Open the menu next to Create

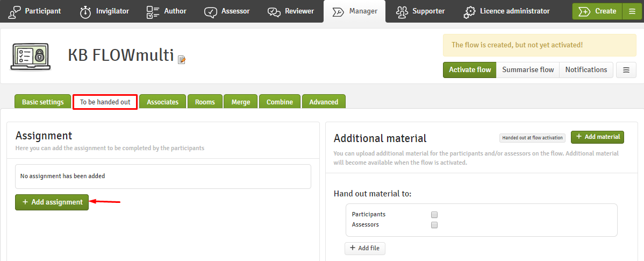[631, 11]
